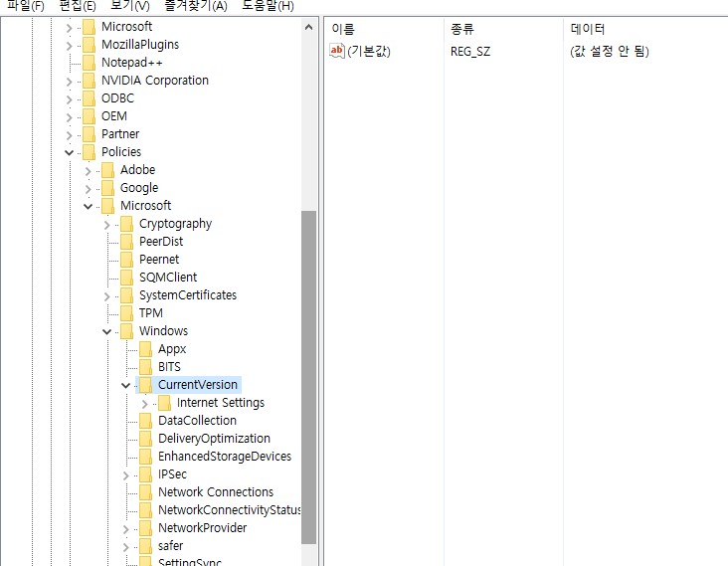This screenshot has height=566, width=728.
Task: Select the NetworkProvider key label
Action: (203, 528)
